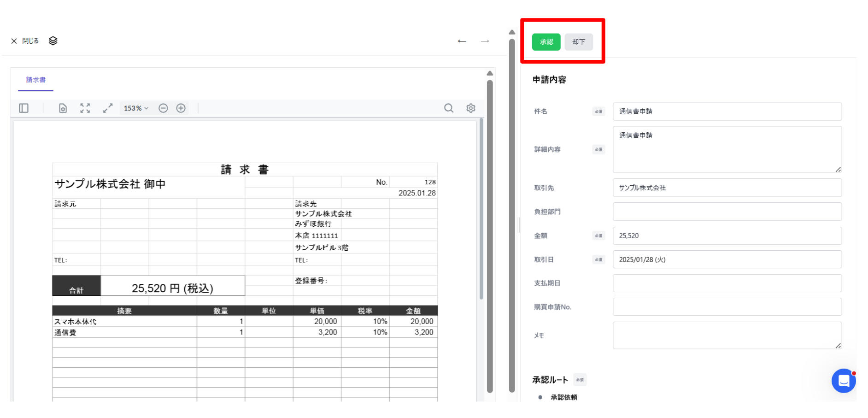Open search in the PDF viewer
868x418 pixels.
click(449, 108)
